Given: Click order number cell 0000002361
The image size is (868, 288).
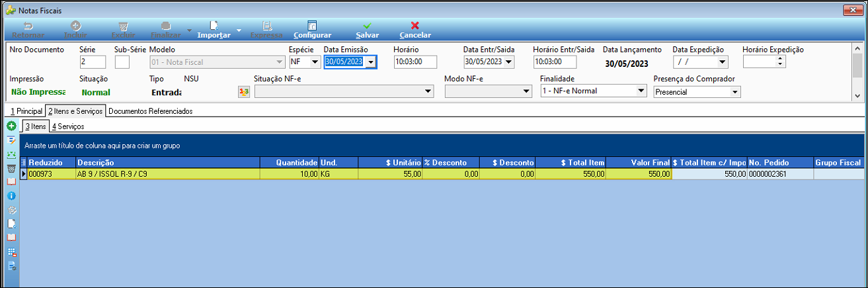Looking at the screenshot, I should [780, 174].
